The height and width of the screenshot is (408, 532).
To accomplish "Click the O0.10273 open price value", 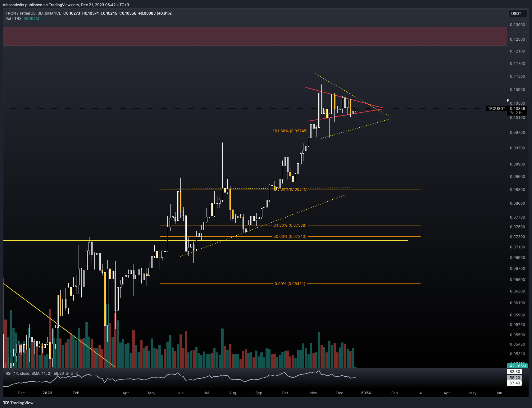I will (72, 13).
